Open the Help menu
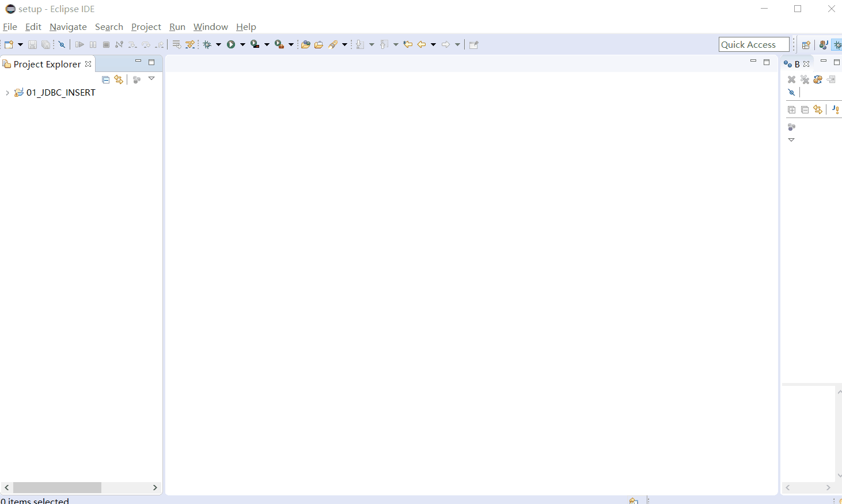842x504 pixels. [246, 26]
